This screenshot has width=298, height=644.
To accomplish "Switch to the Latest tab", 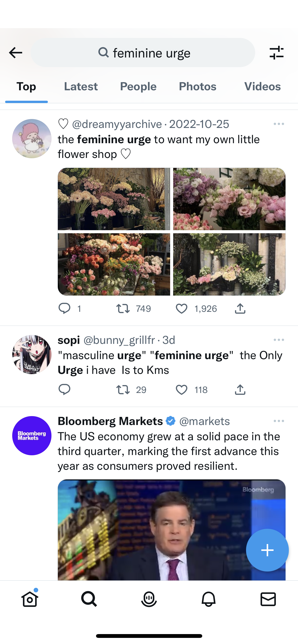I will pyautogui.click(x=81, y=87).
